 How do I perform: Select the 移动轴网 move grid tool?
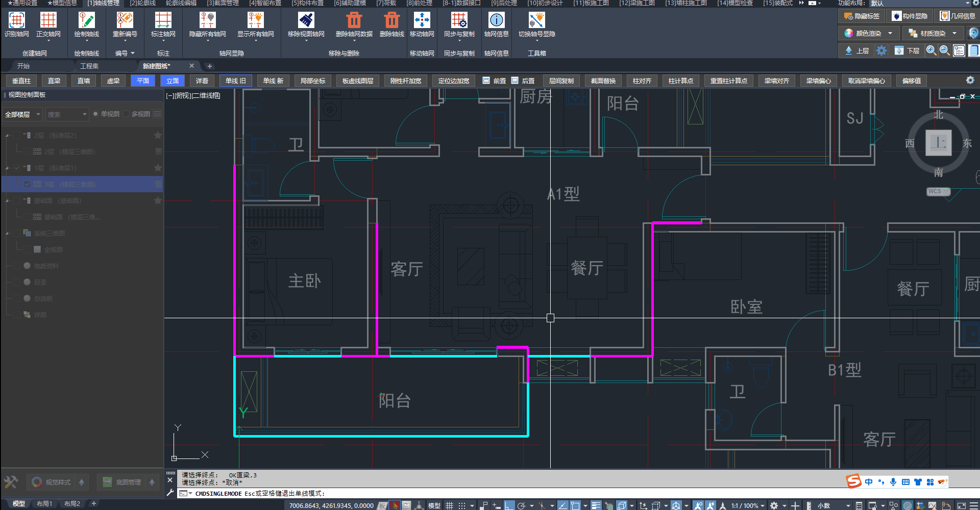point(422,21)
